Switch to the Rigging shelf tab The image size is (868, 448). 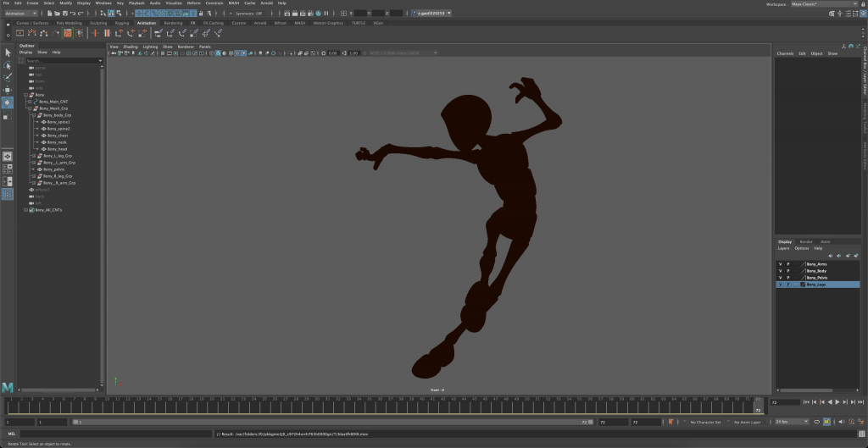(122, 23)
